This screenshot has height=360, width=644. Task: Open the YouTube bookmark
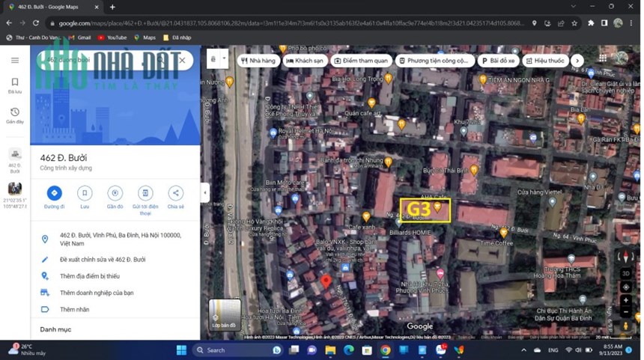point(112,37)
